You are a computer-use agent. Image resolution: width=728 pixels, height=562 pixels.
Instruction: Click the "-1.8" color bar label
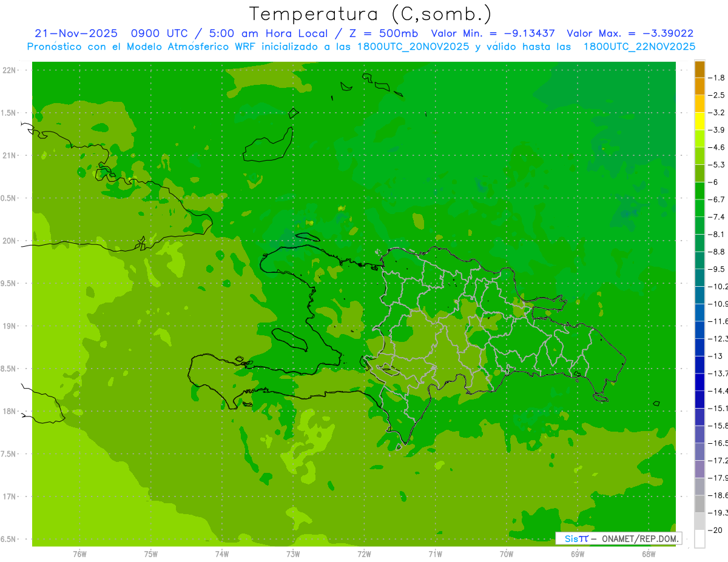716,78
